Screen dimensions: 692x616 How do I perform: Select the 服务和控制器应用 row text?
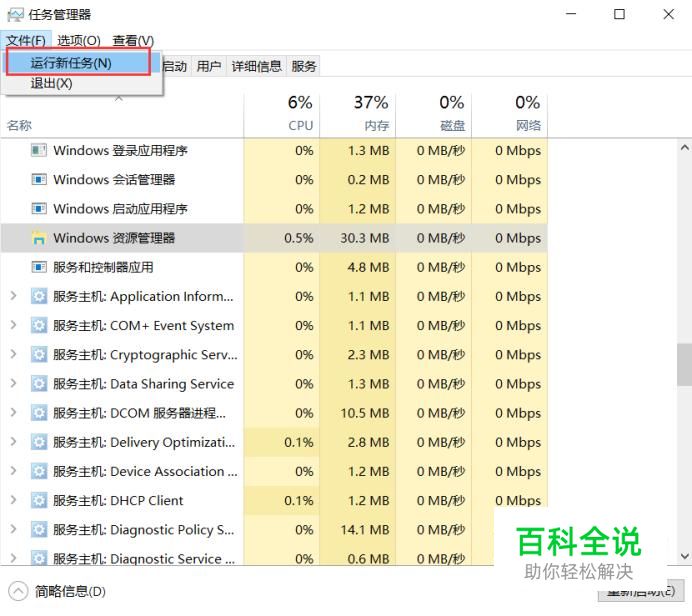click(103, 267)
